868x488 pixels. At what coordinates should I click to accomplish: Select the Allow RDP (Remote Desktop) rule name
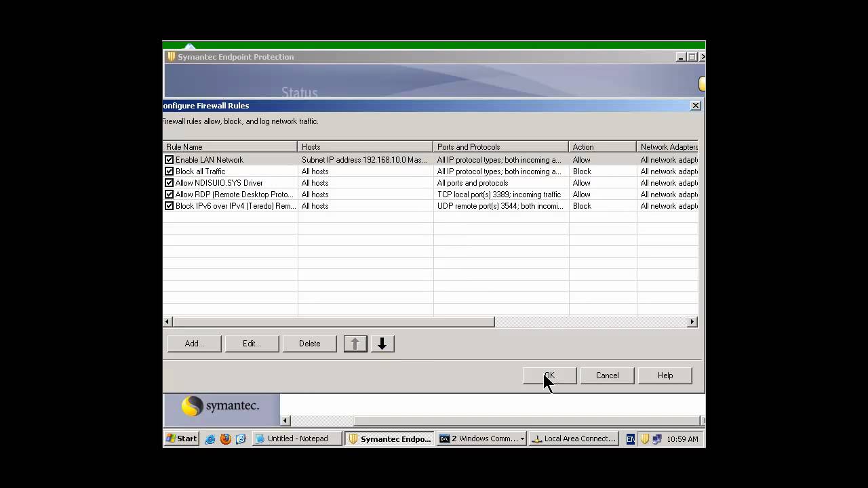pyautogui.click(x=235, y=195)
